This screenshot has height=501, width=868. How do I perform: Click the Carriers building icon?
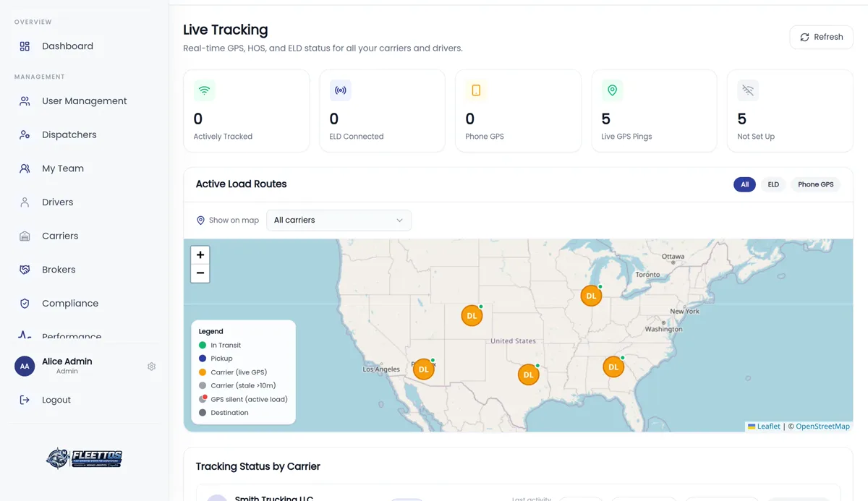25,236
